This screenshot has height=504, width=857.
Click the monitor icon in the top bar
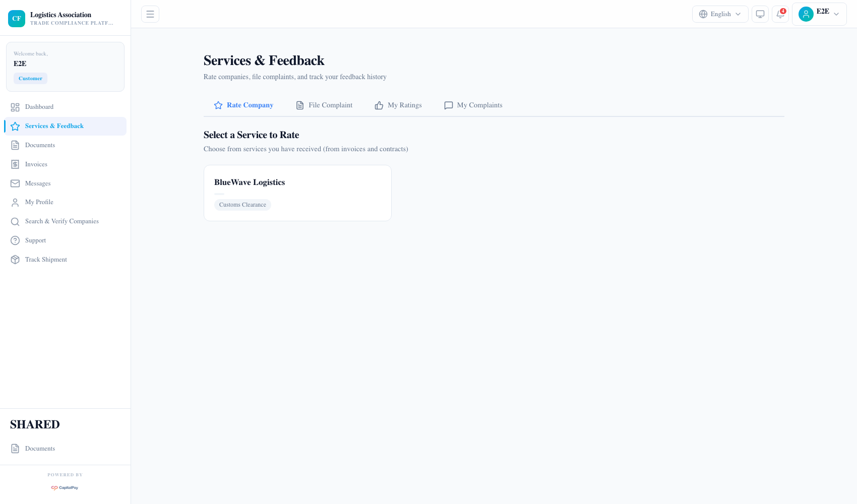[x=760, y=14]
